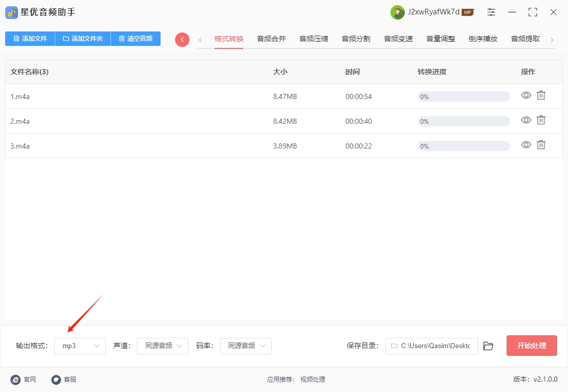Image resolution: width=568 pixels, height=392 pixels.
Task: Select file name 3.m4a
Action: [x=20, y=146]
